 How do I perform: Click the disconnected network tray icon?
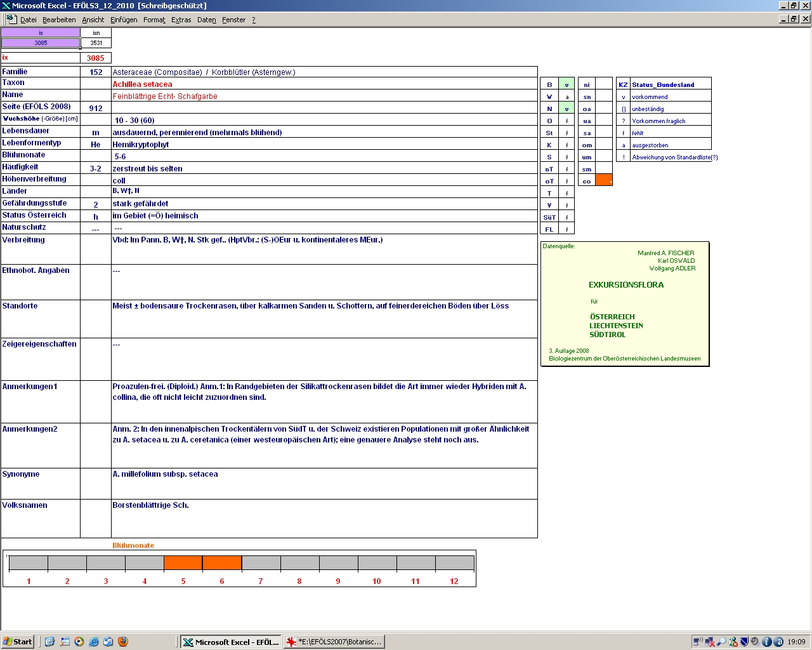(x=710, y=642)
